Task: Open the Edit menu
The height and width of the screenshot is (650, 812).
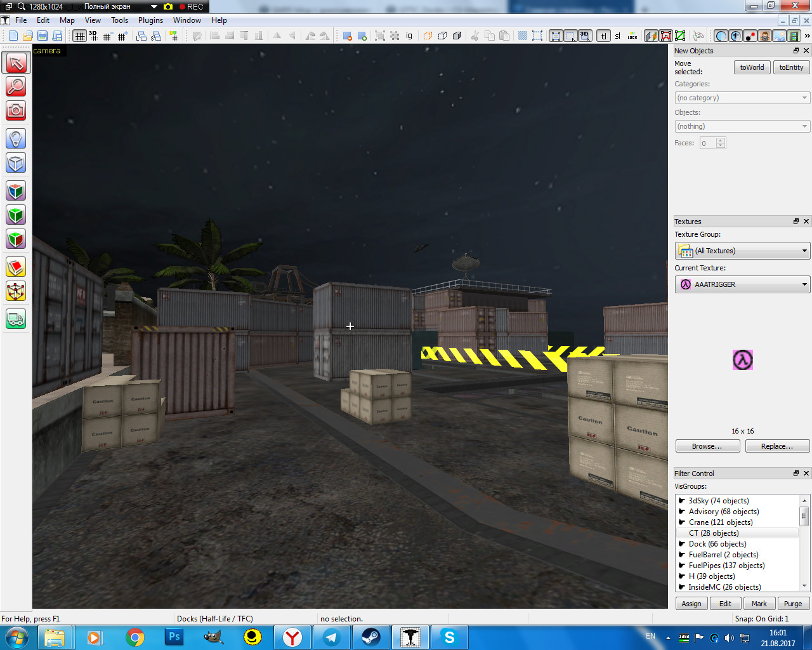Action: coord(43,20)
